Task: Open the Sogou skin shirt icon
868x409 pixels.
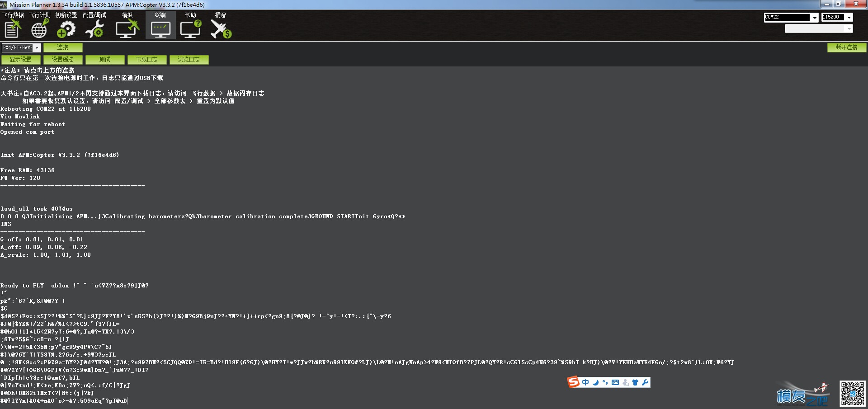Action: coord(635,382)
